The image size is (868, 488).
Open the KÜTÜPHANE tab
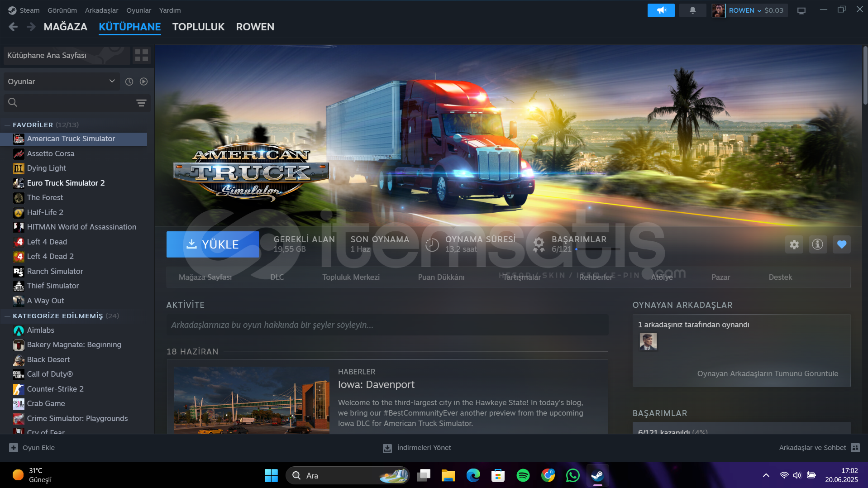coord(130,27)
